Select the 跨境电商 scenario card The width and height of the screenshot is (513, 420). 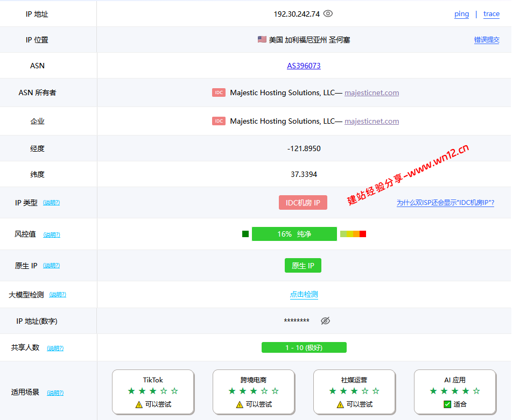[254, 392]
